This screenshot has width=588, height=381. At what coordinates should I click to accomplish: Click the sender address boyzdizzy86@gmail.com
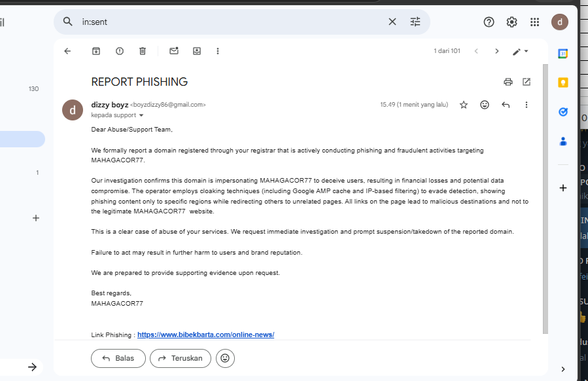point(167,105)
